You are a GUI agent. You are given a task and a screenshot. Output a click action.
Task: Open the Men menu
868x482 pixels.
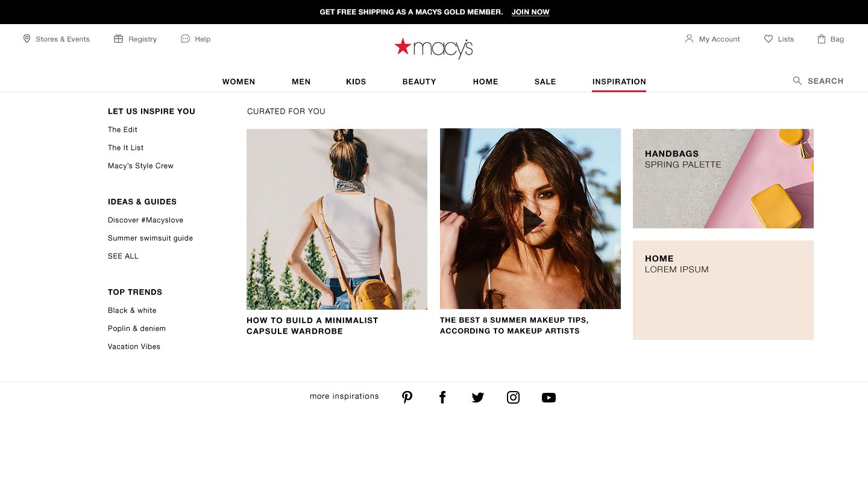(301, 81)
